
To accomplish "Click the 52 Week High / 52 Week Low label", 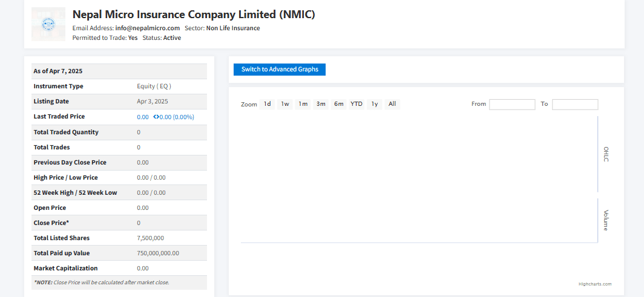I will coord(75,192).
